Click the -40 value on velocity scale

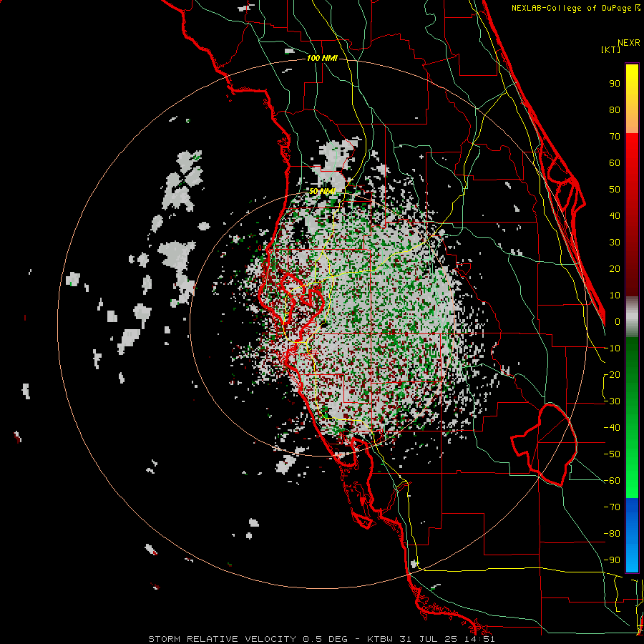click(612, 428)
